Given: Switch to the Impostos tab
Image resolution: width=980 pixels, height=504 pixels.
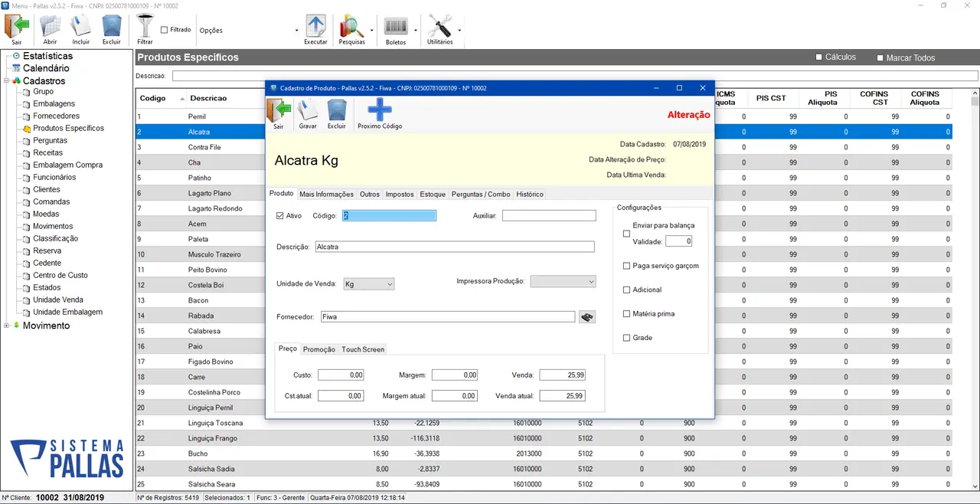Looking at the screenshot, I should [400, 195].
